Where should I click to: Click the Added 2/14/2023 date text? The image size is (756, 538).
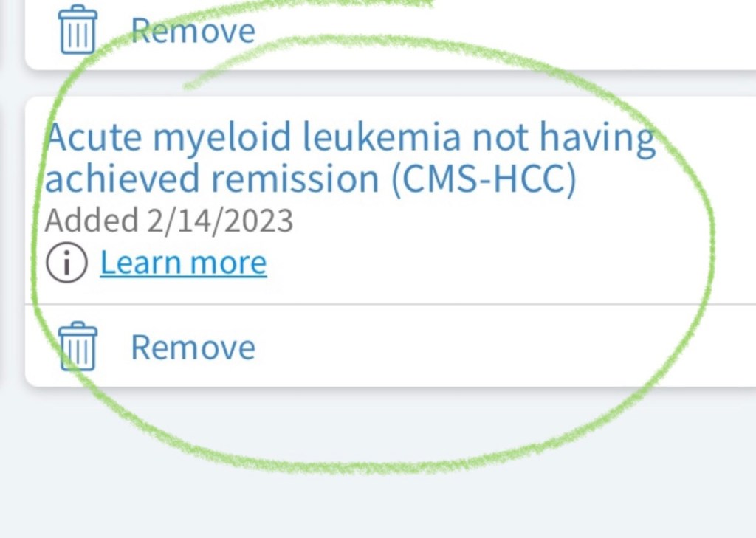(169, 220)
